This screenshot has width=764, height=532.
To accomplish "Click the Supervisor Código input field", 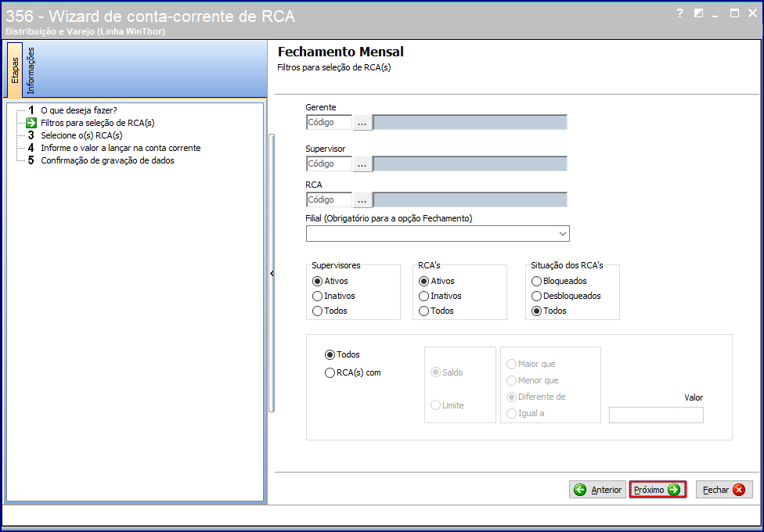I will [x=329, y=164].
